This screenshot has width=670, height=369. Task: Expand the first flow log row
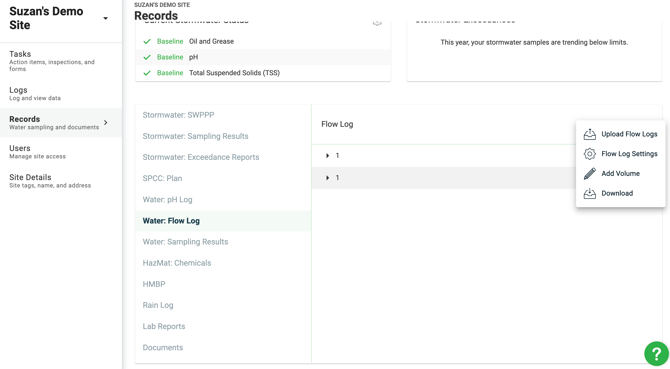(327, 155)
